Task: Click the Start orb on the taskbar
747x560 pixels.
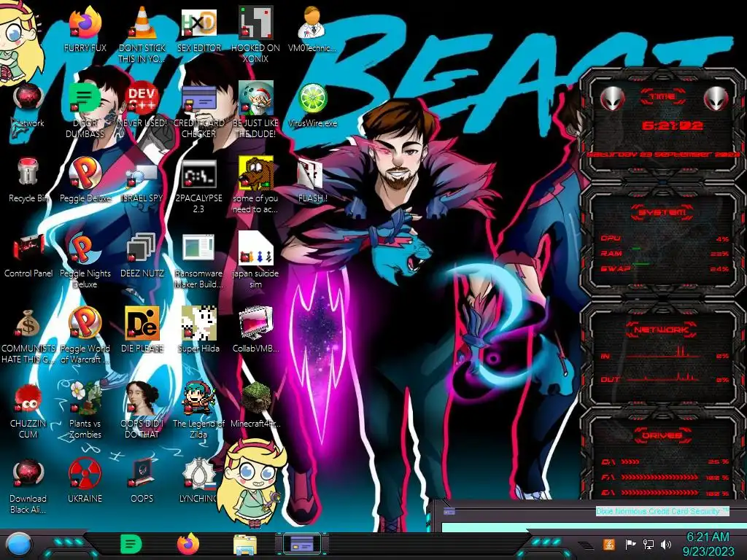Action: pos(19,545)
